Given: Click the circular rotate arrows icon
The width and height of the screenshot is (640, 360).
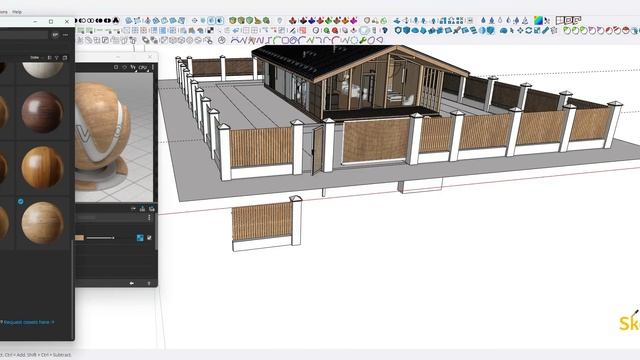Looking at the screenshot, I should click(529, 30).
